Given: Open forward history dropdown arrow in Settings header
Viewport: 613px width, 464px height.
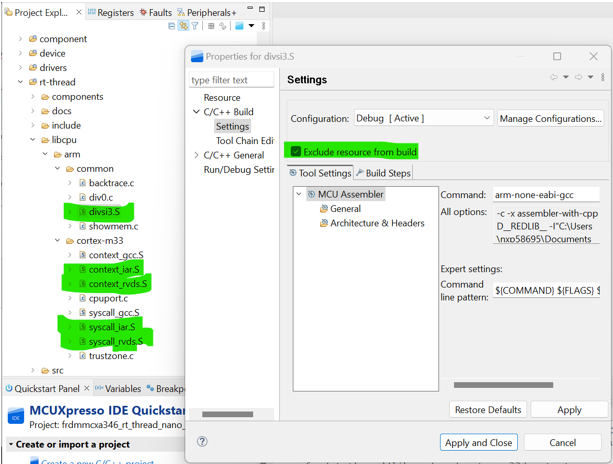Looking at the screenshot, I should pos(590,77).
